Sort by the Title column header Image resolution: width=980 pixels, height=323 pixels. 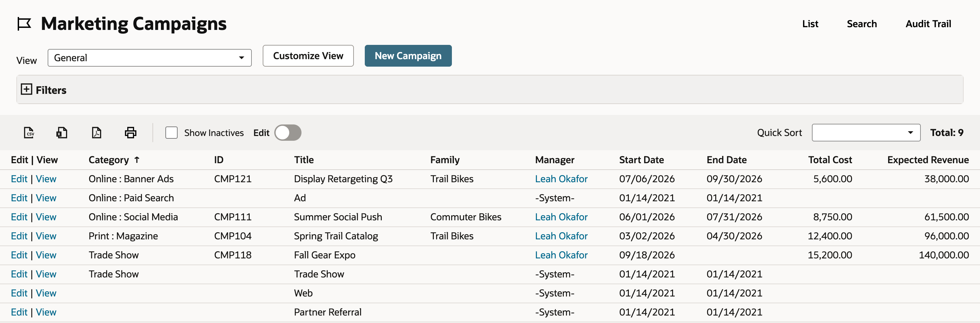point(304,160)
